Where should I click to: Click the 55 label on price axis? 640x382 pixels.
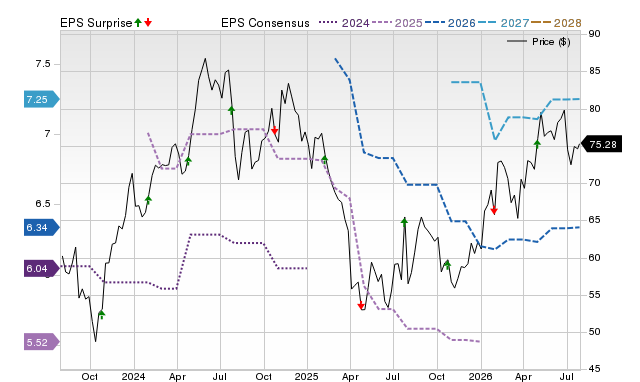point(594,295)
